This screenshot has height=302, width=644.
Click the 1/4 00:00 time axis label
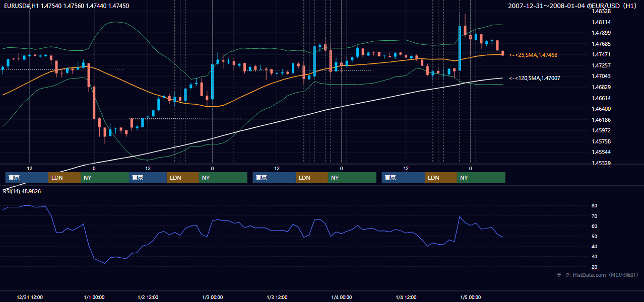(342, 297)
